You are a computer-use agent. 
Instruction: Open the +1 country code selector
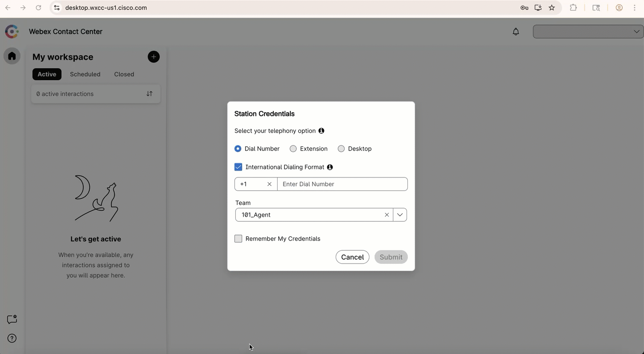point(251,184)
